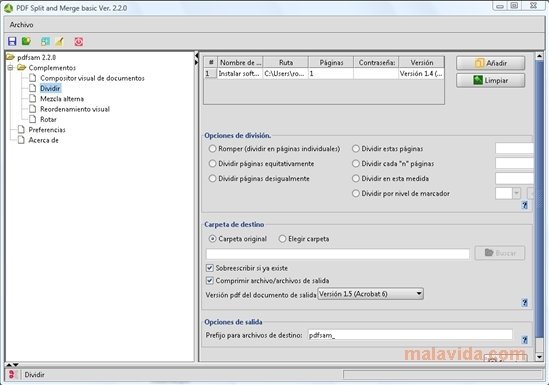
Task: Click the pdfsam 2.2.0 root folder icon
Action: [x=11, y=57]
